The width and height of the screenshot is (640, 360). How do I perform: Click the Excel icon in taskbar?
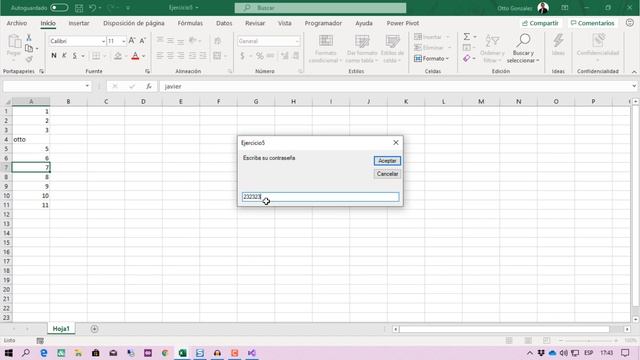182,353
